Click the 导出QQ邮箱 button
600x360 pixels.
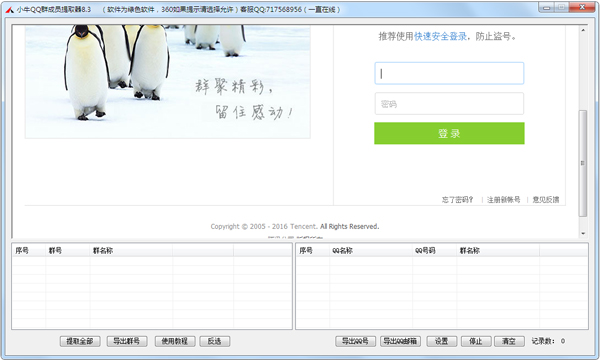point(400,341)
